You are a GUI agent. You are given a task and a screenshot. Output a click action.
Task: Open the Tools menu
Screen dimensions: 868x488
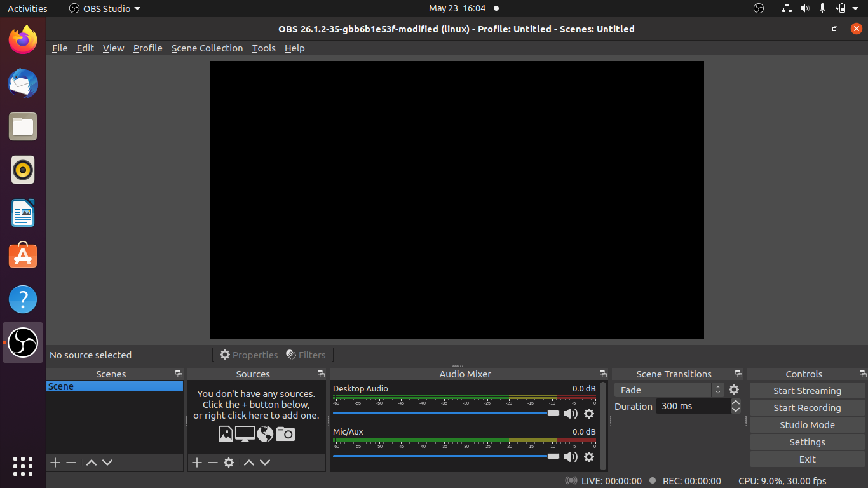264,48
